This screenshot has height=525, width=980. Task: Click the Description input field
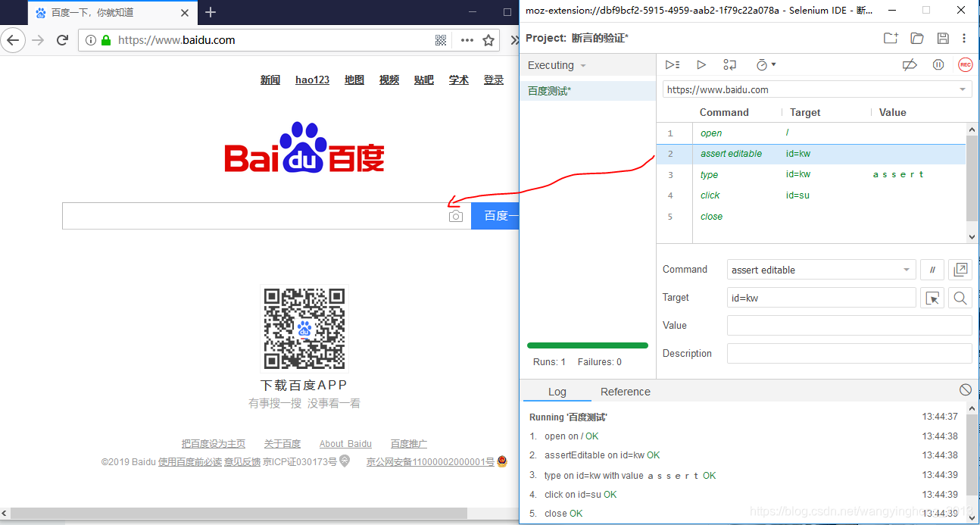pyautogui.click(x=849, y=354)
